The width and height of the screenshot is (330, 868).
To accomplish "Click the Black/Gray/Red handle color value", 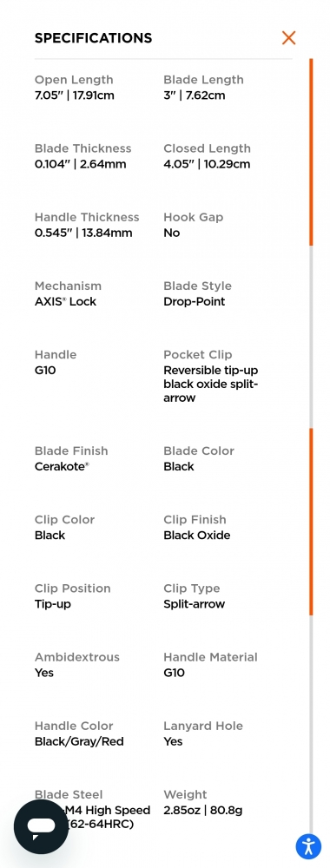I will click(79, 742).
